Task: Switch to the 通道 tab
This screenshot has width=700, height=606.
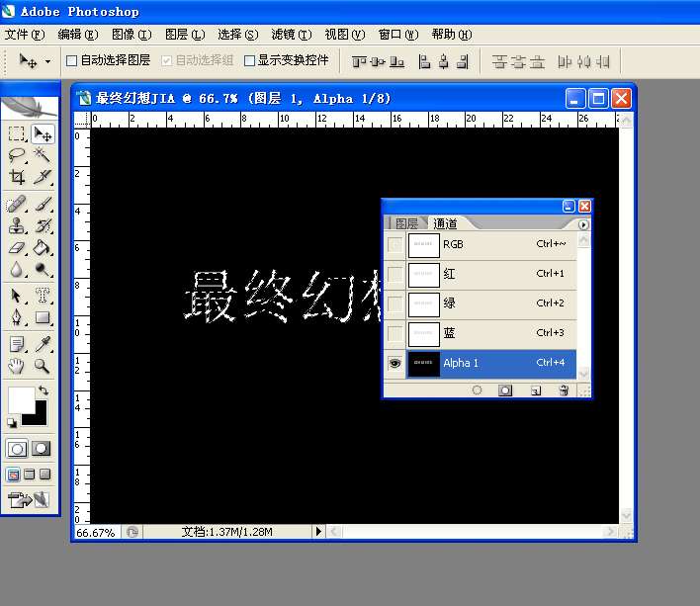Action: click(x=445, y=223)
